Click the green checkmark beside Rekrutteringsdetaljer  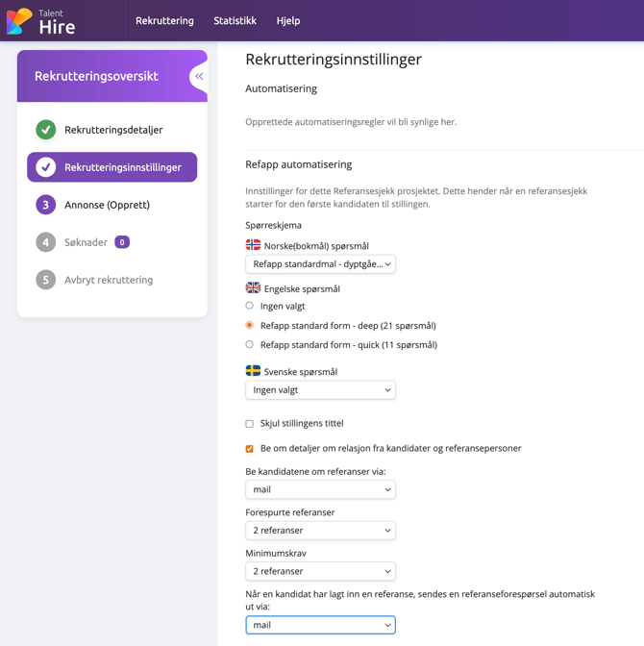click(45, 130)
